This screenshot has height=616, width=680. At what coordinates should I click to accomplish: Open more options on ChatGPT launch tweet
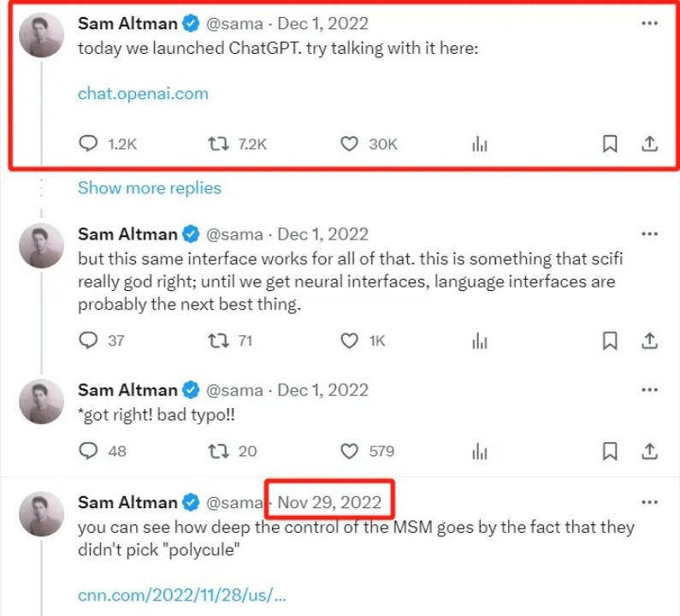(649, 24)
